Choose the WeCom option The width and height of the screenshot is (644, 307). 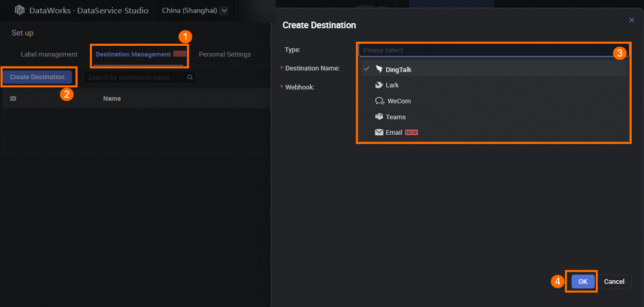[x=494, y=101]
